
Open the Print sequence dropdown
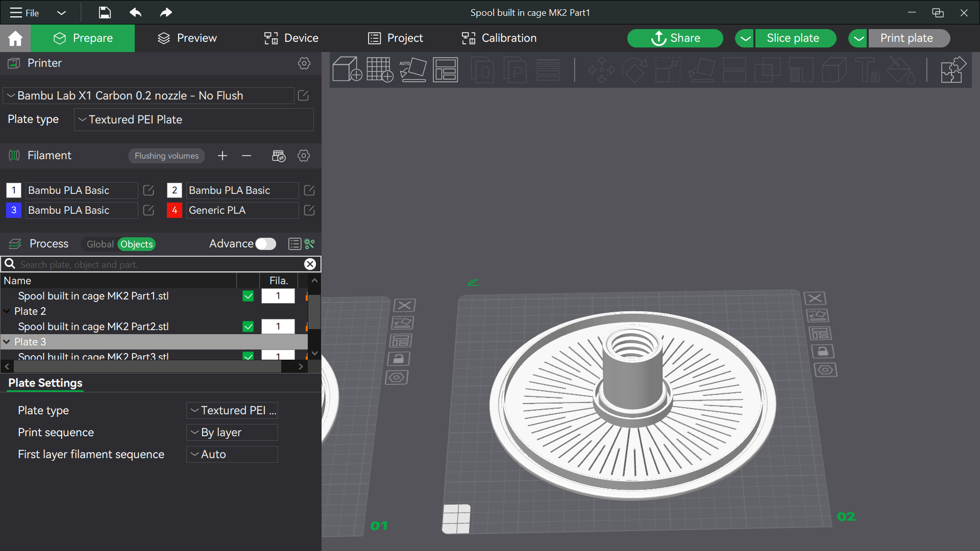click(232, 433)
